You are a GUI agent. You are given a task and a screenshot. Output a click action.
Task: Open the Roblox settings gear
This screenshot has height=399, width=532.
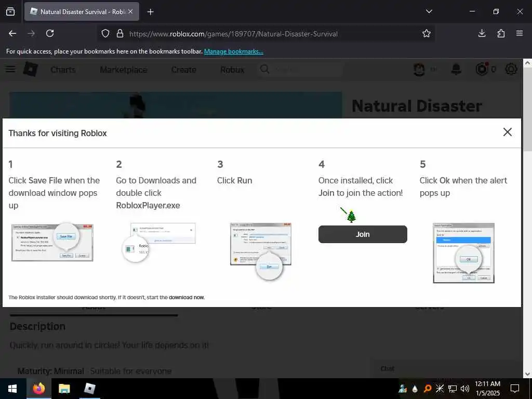tap(511, 69)
